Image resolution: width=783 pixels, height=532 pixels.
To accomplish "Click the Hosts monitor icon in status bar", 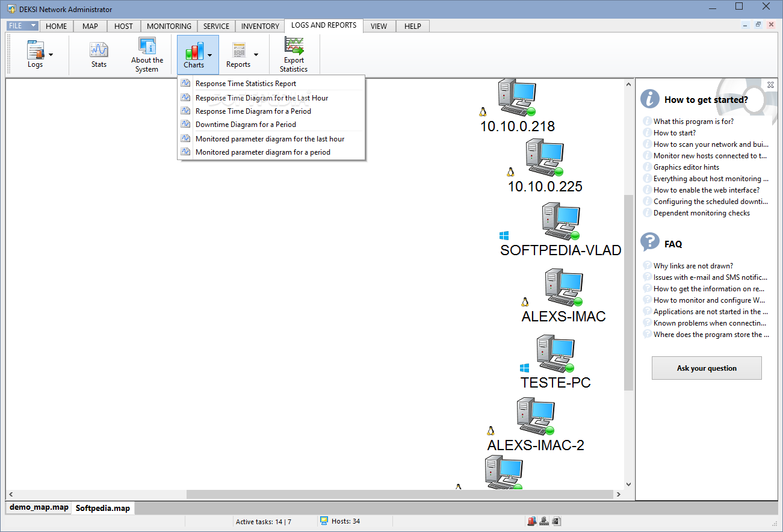I will [x=324, y=521].
